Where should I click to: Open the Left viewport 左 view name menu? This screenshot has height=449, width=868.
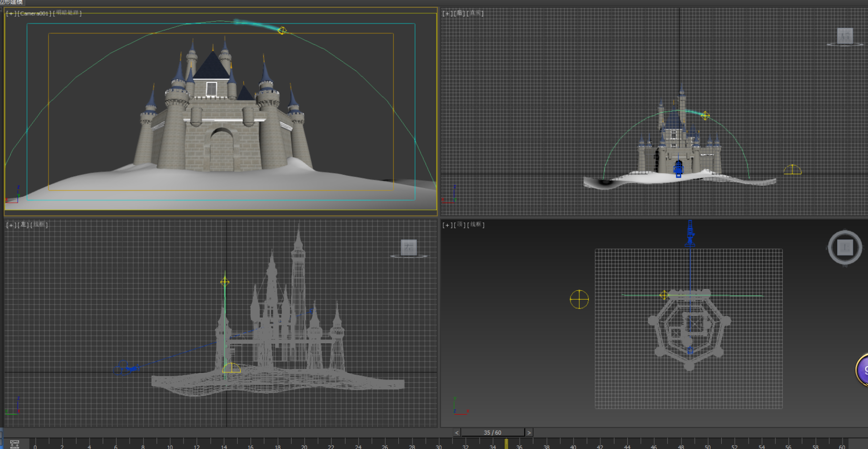[x=23, y=225]
